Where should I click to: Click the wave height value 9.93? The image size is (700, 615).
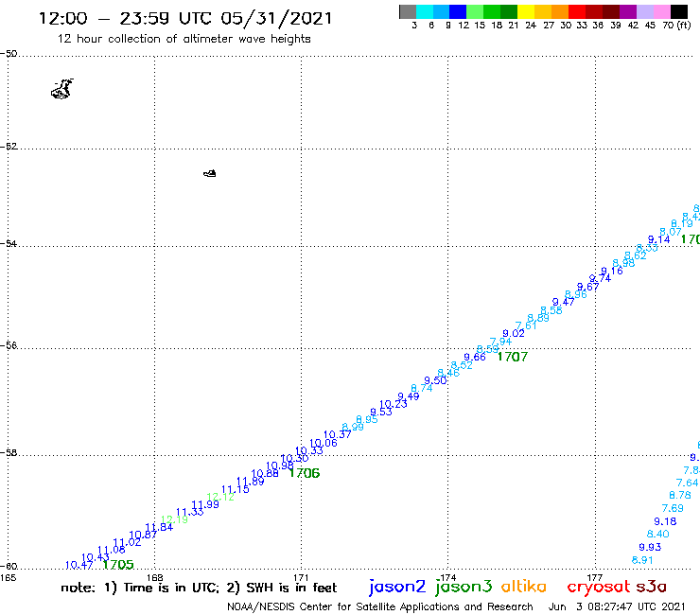click(650, 547)
